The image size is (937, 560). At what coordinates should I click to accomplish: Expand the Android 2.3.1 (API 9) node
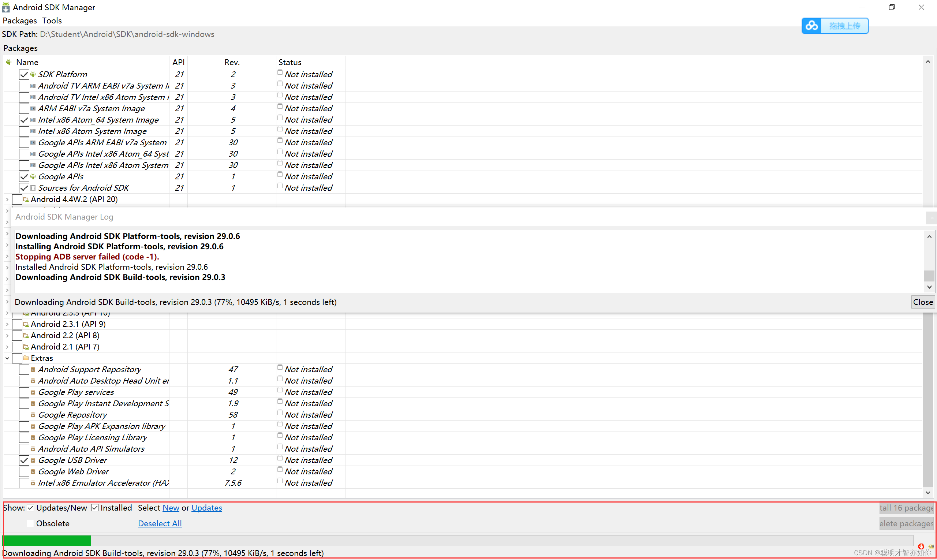pyautogui.click(x=7, y=324)
